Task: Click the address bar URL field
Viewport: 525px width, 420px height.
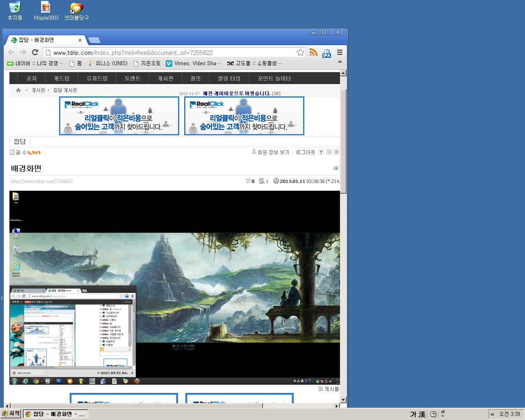Action: pyautogui.click(x=172, y=52)
